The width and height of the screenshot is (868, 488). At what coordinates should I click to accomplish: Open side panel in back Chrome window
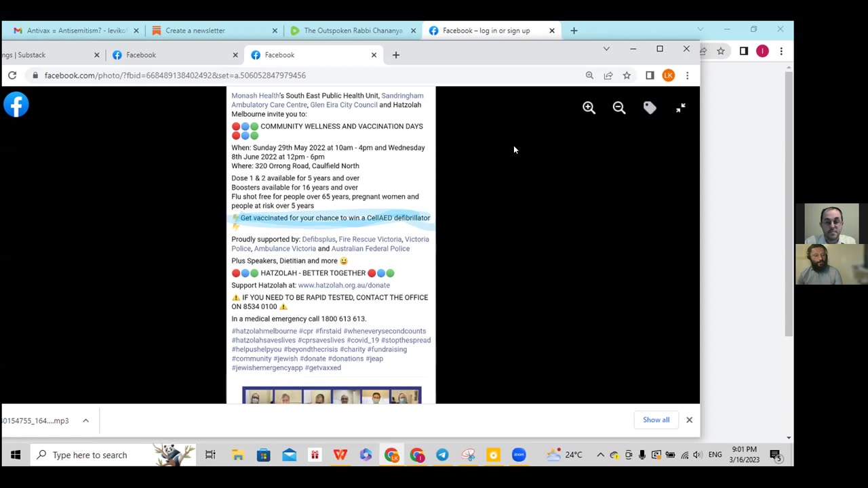pos(743,51)
